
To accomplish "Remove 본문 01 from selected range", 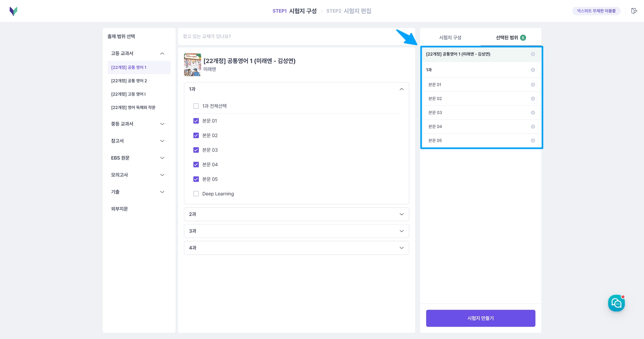I will pos(533,85).
